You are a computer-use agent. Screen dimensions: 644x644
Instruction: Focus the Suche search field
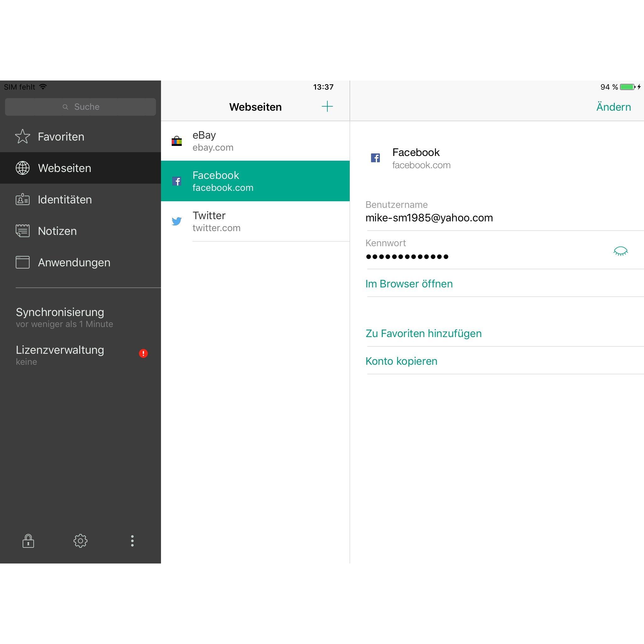point(80,107)
